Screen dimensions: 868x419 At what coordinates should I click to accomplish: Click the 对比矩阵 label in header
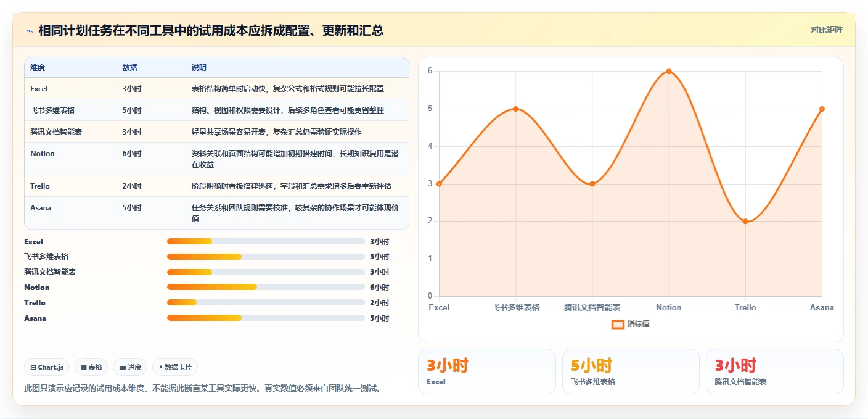826,30
